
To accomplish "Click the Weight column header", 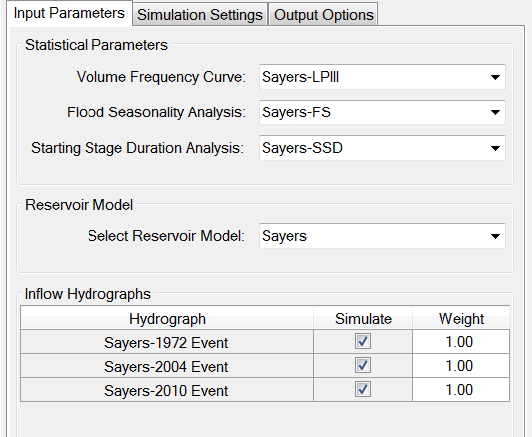I will (x=461, y=318).
